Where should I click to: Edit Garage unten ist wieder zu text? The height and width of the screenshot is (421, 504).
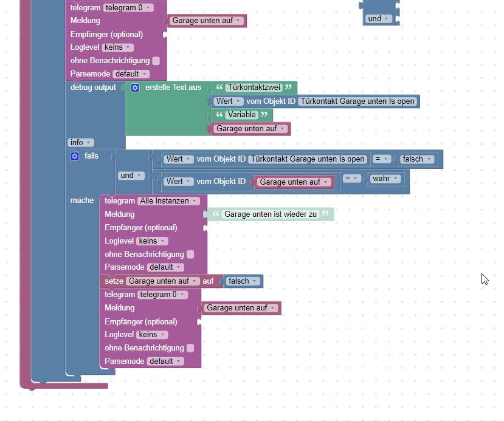coord(271,214)
